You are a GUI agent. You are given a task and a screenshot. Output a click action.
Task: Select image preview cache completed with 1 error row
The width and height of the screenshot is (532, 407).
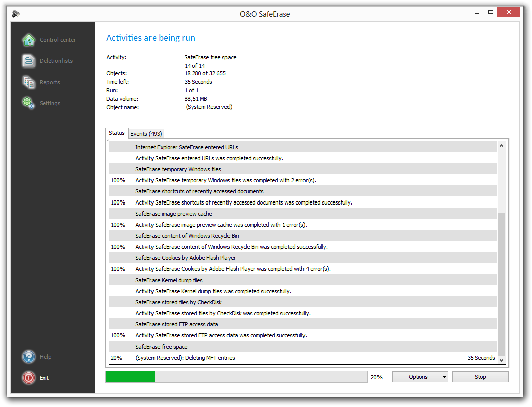click(303, 225)
